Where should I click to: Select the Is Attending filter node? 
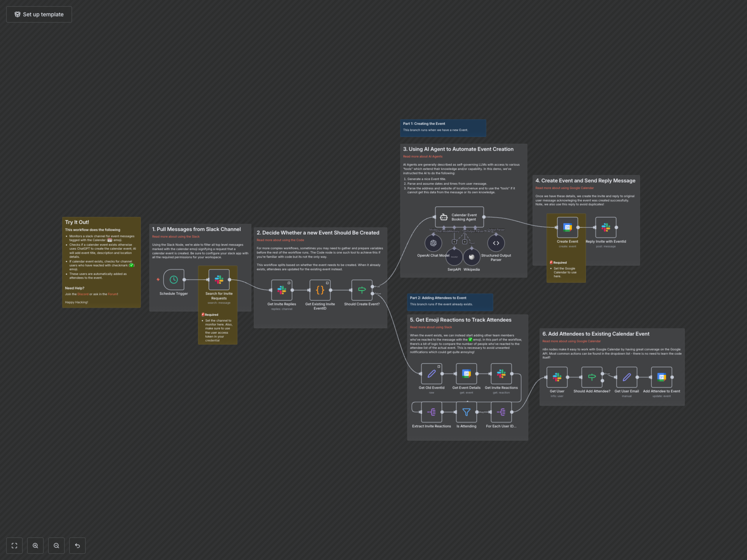(466, 412)
